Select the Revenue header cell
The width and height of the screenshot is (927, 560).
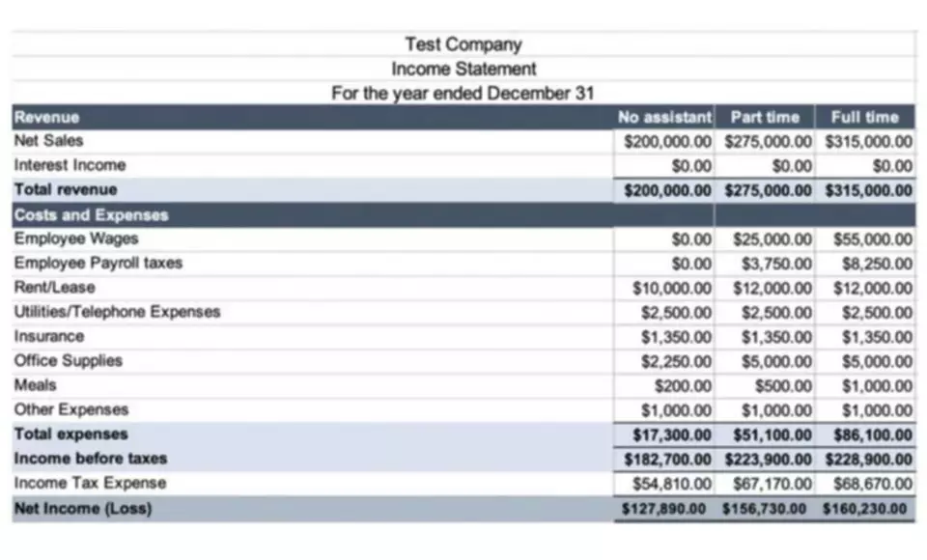click(312, 117)
